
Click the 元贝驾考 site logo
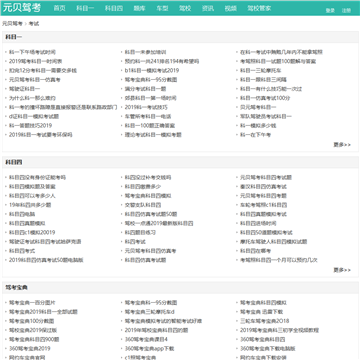coord(22,8)
